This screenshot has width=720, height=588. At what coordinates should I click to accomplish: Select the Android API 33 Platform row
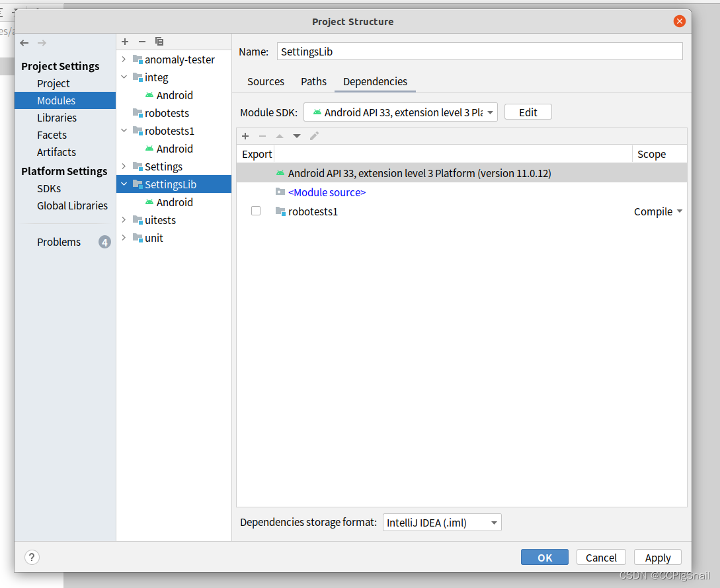(462, 173)
